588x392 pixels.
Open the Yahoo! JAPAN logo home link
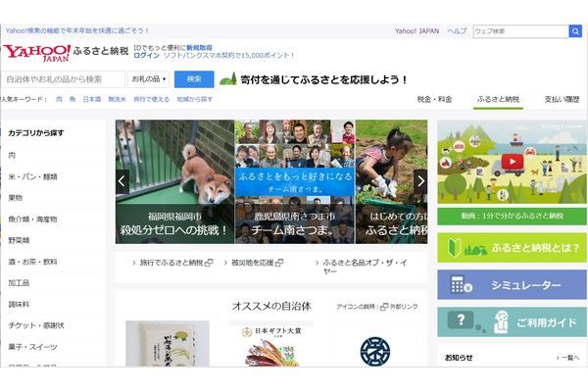(x=37, y=53)
